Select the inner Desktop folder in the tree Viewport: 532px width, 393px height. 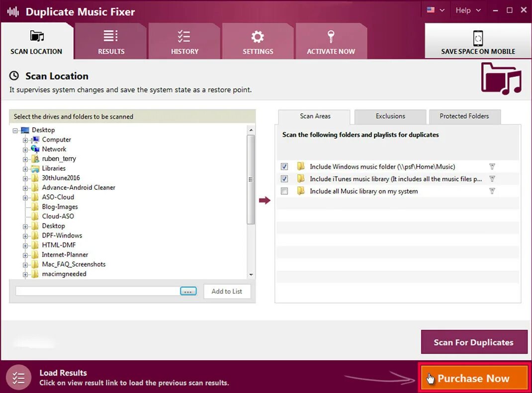coord(53,226)
